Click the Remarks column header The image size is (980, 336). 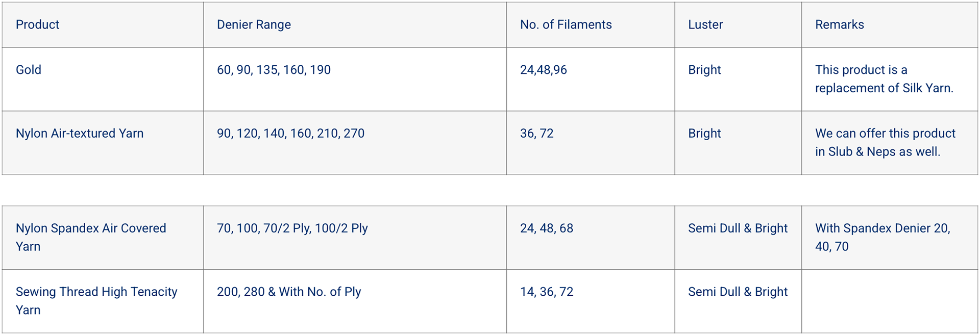click(839, 24)
